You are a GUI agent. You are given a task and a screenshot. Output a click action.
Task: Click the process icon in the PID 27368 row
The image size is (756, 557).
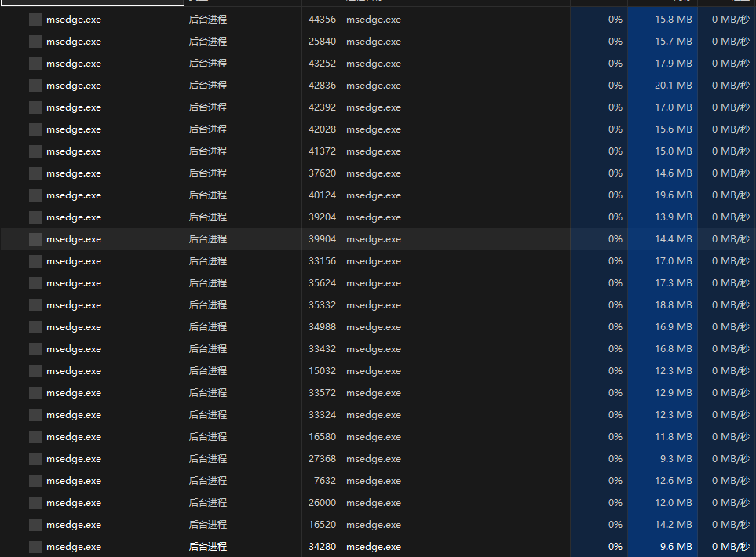(35, 459)
